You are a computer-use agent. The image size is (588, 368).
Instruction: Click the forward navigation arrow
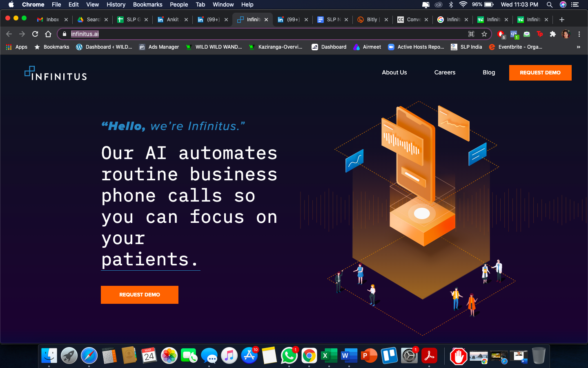coord(22,34)
